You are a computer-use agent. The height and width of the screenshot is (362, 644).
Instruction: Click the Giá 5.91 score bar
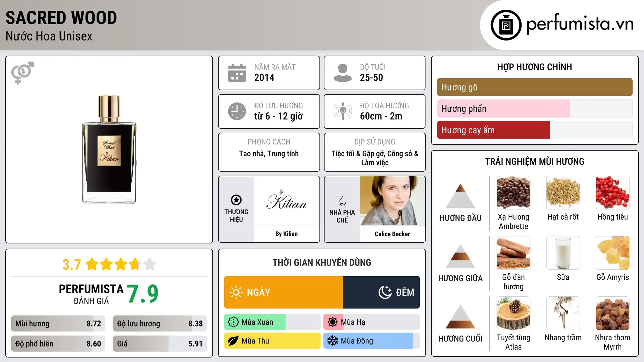click(160, 344)
